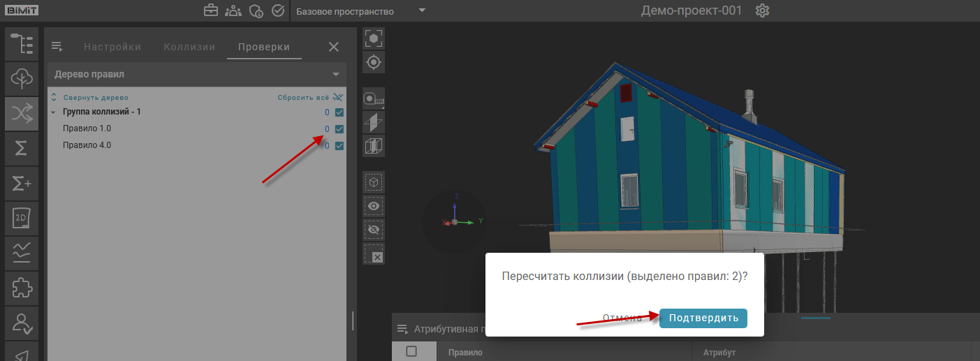Screen dimensions: 980x361
Task: Click the hide selected elements crossed-eye icon
Action: (374, 230)
